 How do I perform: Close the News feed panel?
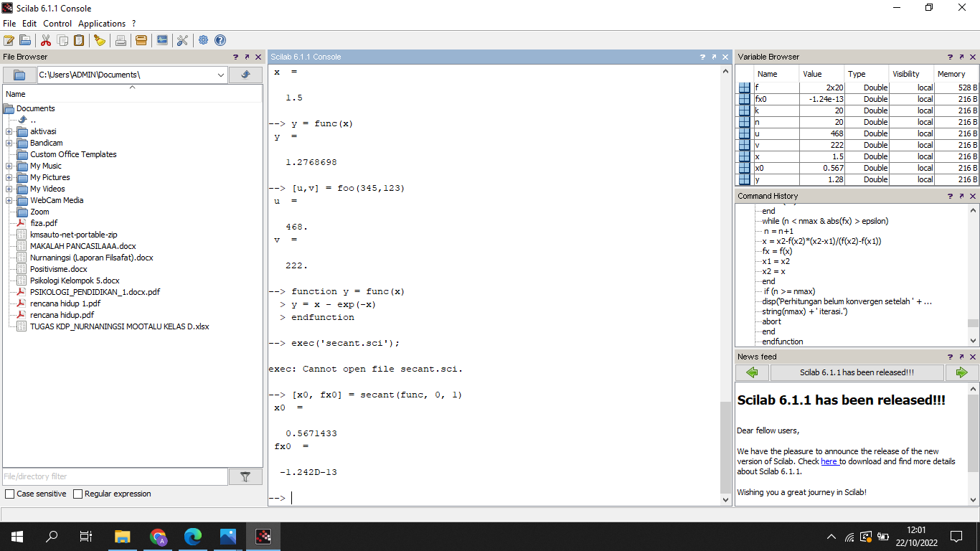tap(973, 357)
